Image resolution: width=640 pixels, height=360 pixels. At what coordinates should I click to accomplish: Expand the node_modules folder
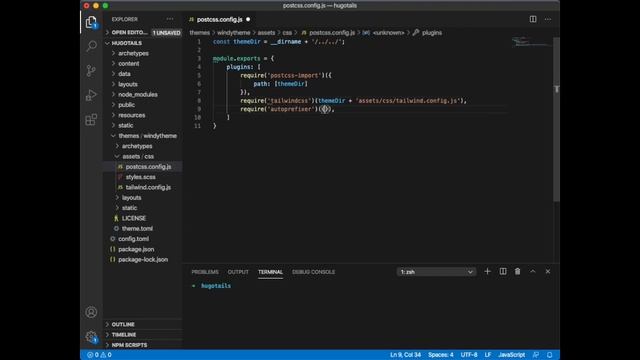click(x=138, y=95)
